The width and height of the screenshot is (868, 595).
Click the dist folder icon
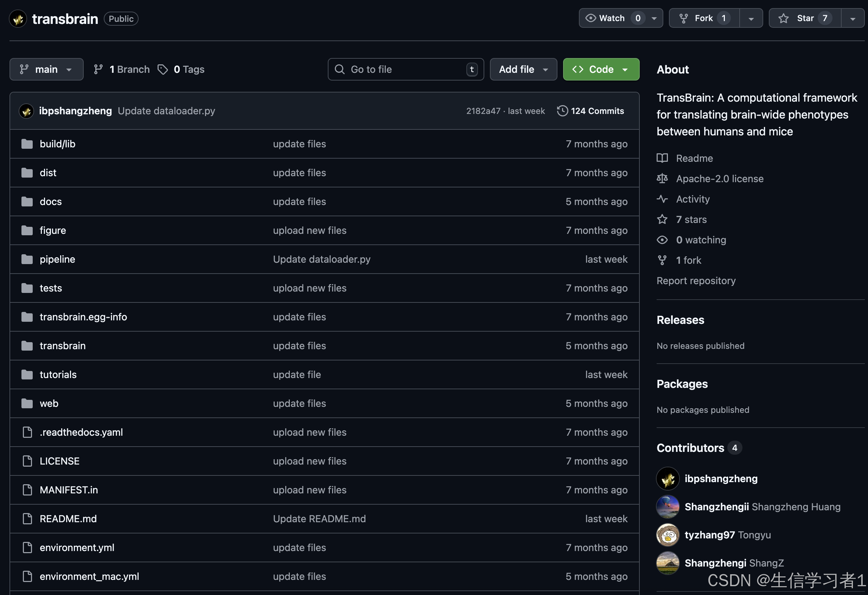(x=27, y=173)
